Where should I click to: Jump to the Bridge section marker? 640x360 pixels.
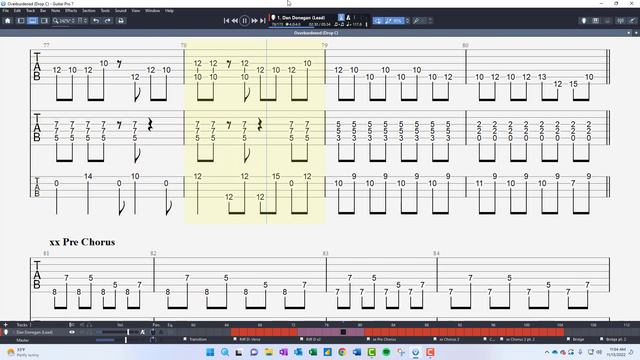pos(576,339)
